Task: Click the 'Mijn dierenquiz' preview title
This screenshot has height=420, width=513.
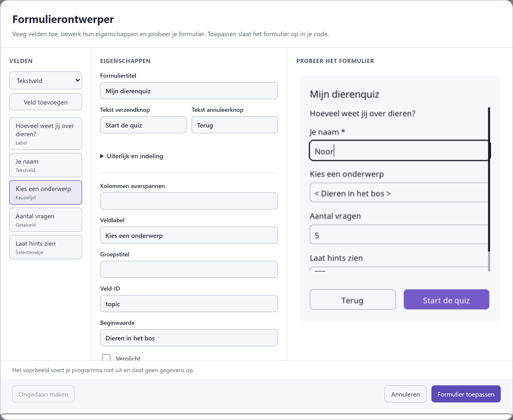Action: click(344, 94)
